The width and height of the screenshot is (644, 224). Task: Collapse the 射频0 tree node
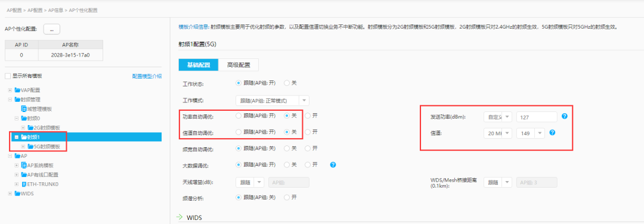coord(17,119)
